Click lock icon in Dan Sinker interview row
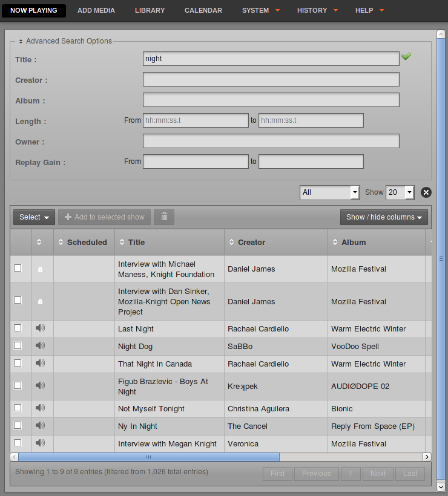This screenshot has width=448, height=496. tap(40, 301)
